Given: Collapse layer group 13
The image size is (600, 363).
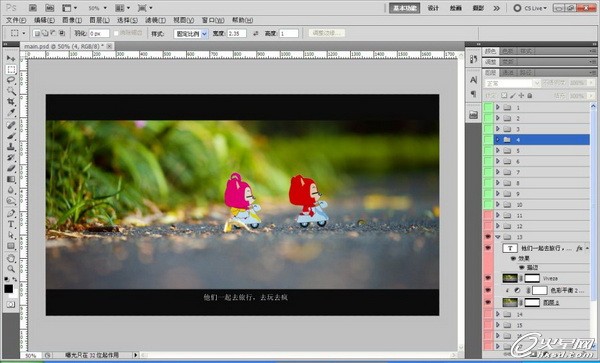Looking at the screenshot, I should [x=498, y=237].
